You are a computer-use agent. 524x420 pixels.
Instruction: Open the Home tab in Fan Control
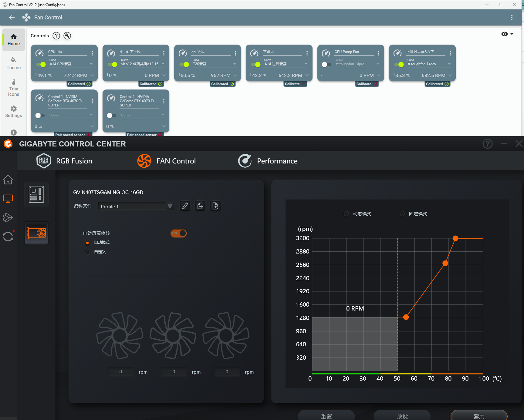14,40
